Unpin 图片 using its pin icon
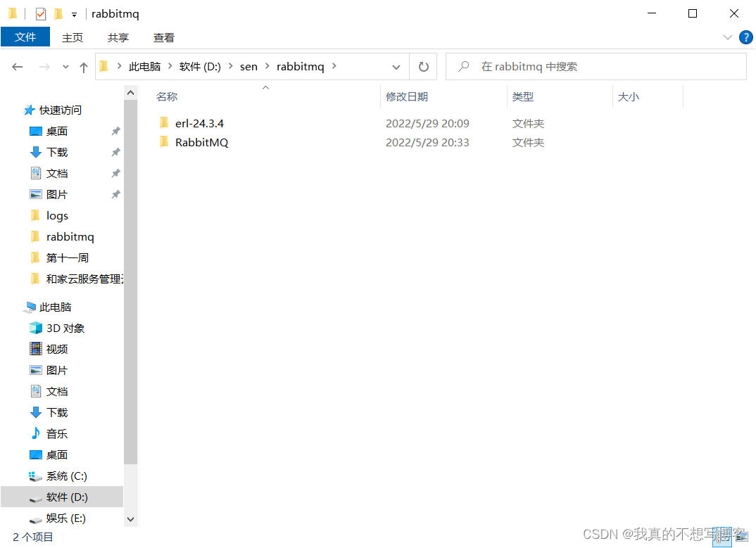The height and width of the screenshot is (548, 756). [x=115, y=195]
